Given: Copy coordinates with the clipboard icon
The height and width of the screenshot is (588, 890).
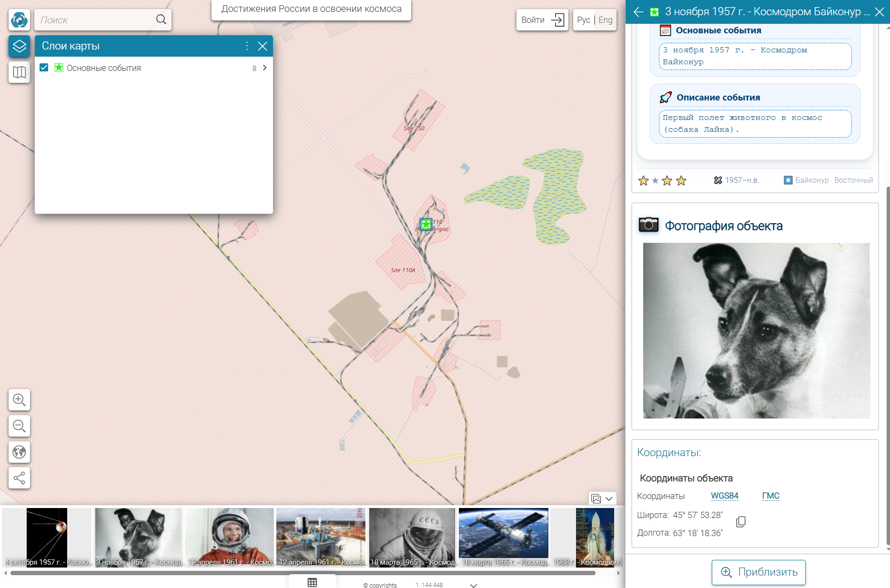Looking at the screenshot, I should click(x=740, y=522).
